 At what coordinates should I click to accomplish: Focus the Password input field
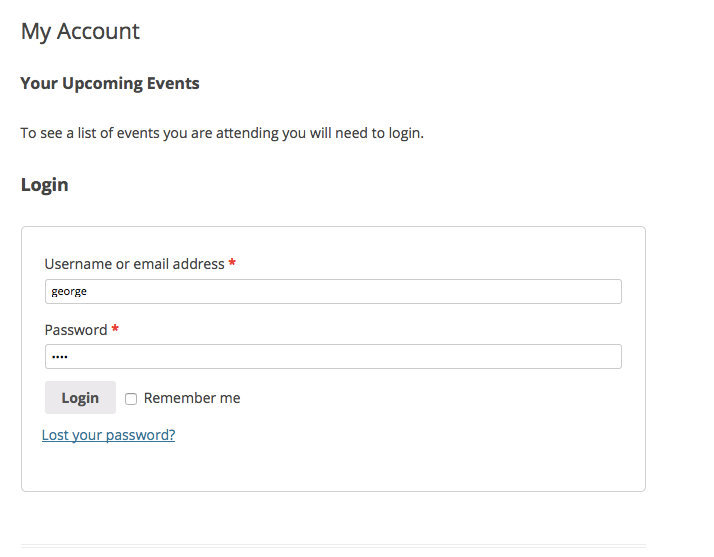pyautogui.click(x=333, y=357)
